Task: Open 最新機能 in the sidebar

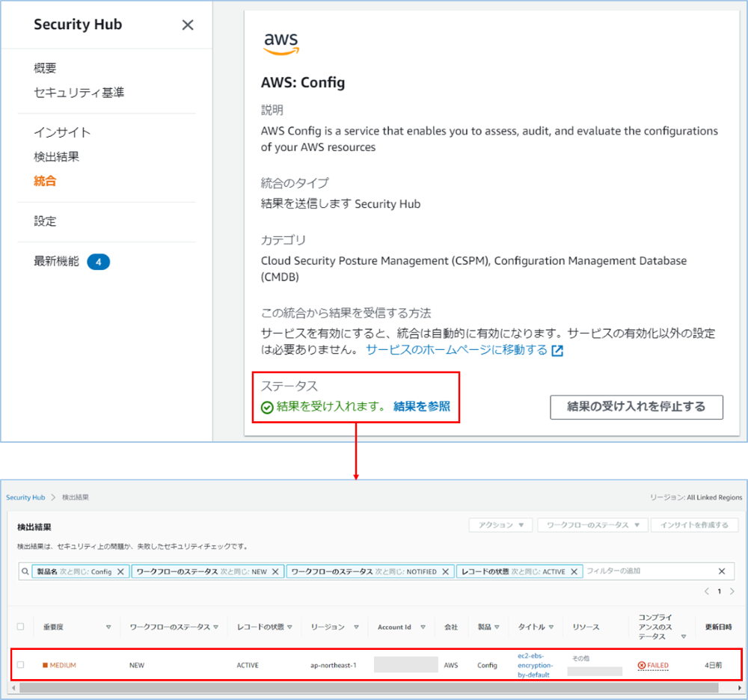Action: [x=56, y=261]
